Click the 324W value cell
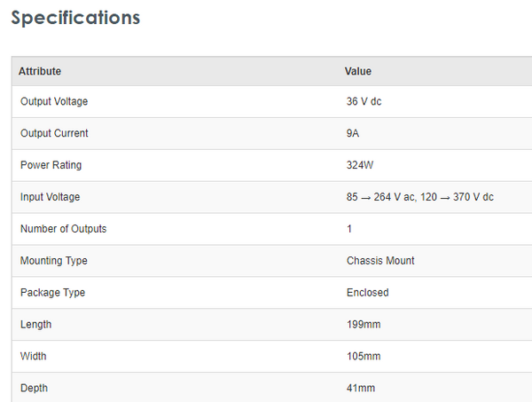The image size is (532, 402). pos(360,165)
